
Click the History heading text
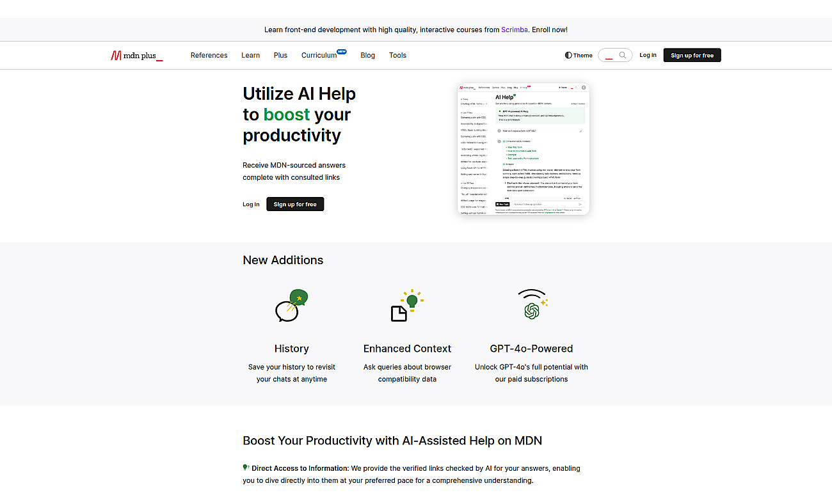(291, 349)
